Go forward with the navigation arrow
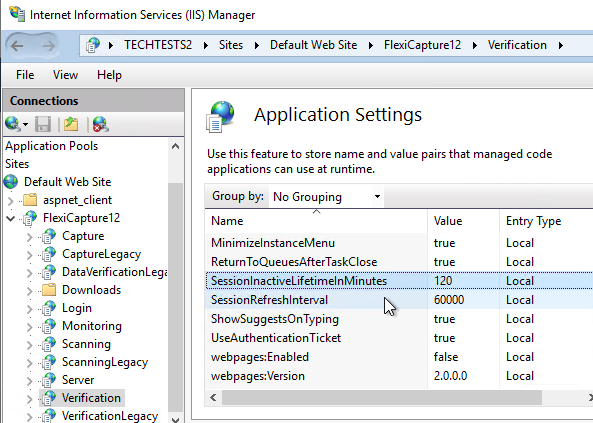Screen dimensions: 593x423 [x=48, y=46]
